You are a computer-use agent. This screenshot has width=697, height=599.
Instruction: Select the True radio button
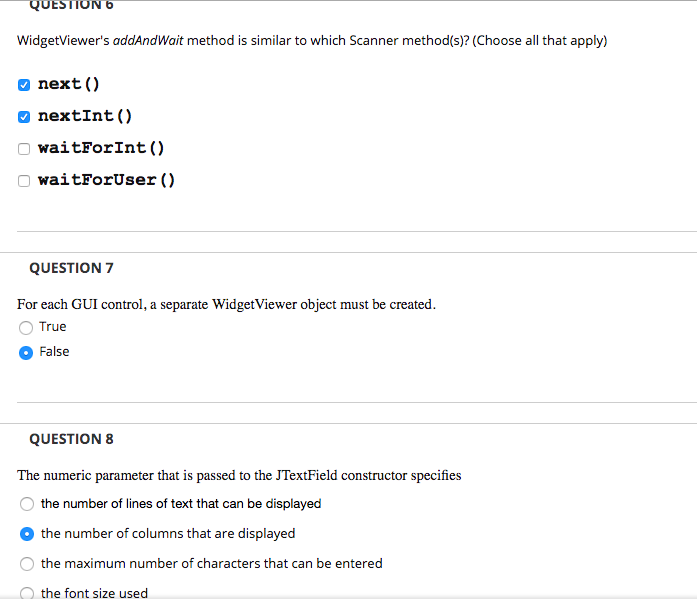click(27, 327)
